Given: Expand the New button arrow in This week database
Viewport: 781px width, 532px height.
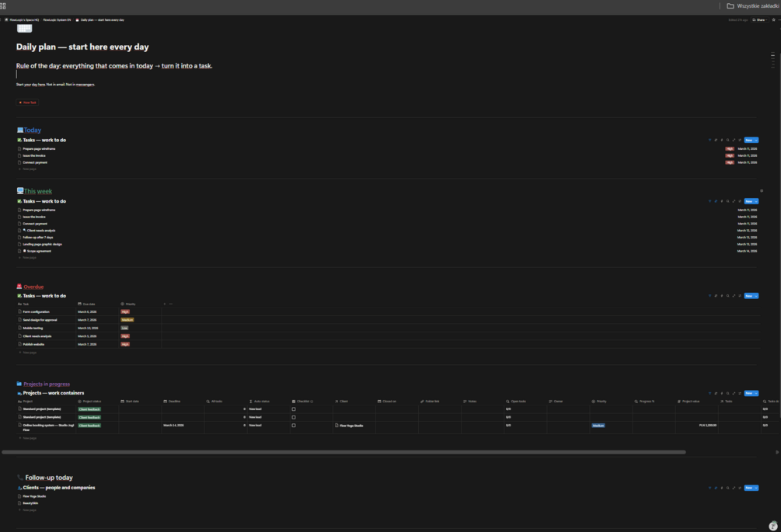Looking at the screenshot, I should (x=756, y=202).
